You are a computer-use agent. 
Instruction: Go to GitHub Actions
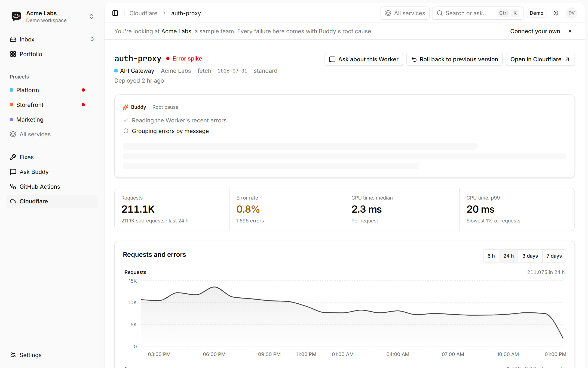[x=52, y=186]
